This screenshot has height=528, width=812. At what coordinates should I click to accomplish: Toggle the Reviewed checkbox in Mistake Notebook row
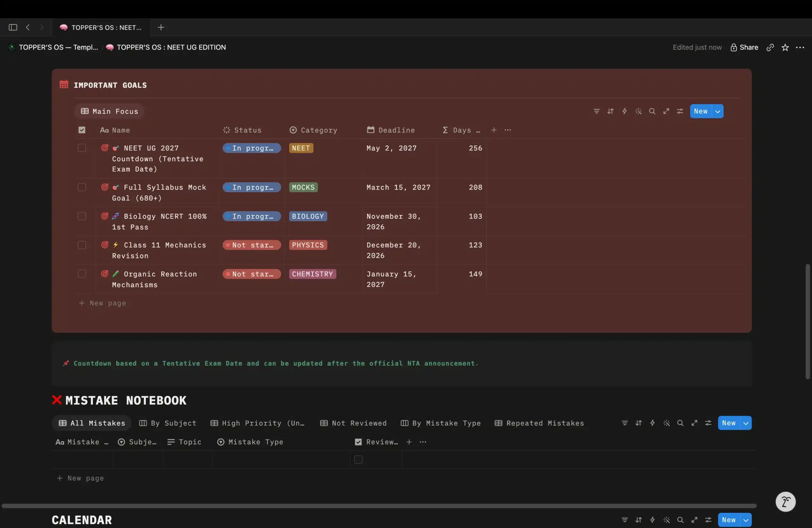pos(358,460)
